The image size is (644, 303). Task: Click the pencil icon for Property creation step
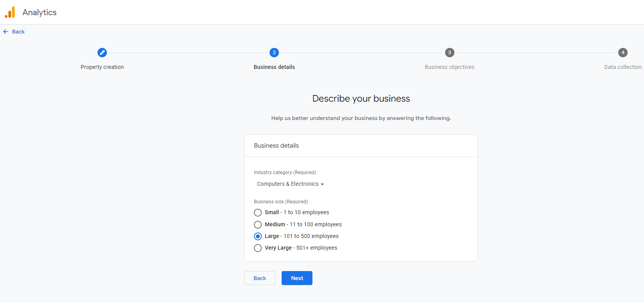click(x=102, y=53)
